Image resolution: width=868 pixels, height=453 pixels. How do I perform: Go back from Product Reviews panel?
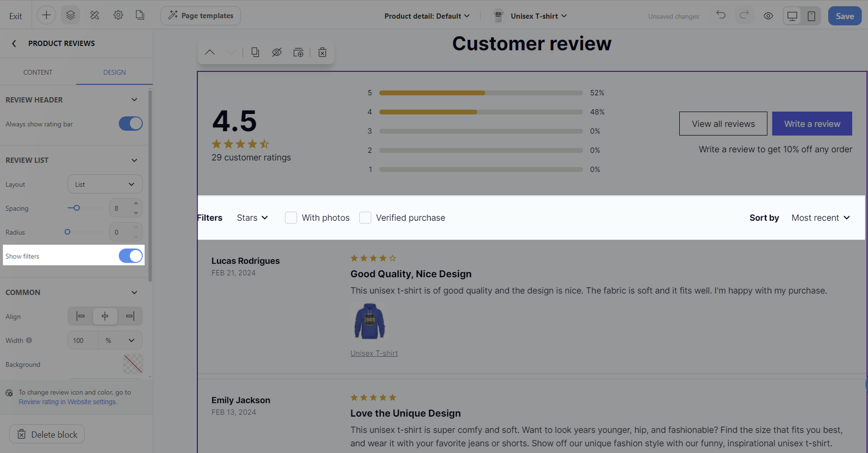[x=14, y=43]
